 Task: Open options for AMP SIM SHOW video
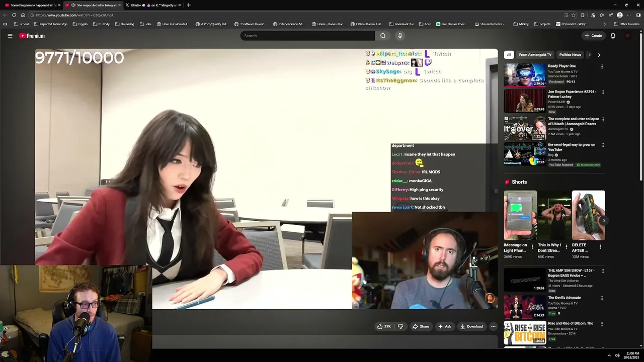(603, 271)
